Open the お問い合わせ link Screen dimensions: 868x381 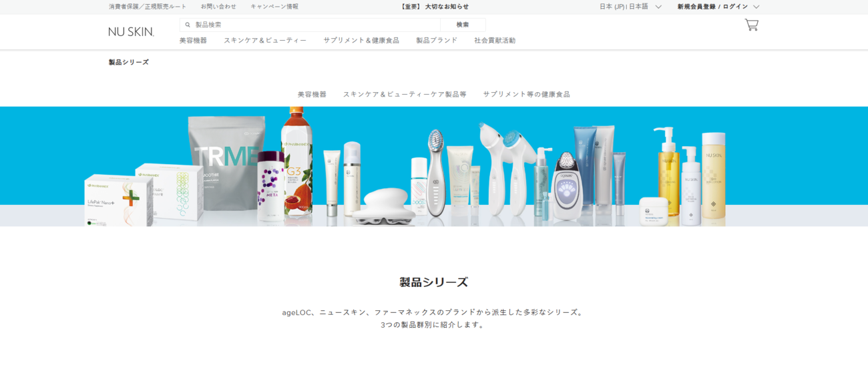pyautogui.click(x=218, y=7)
